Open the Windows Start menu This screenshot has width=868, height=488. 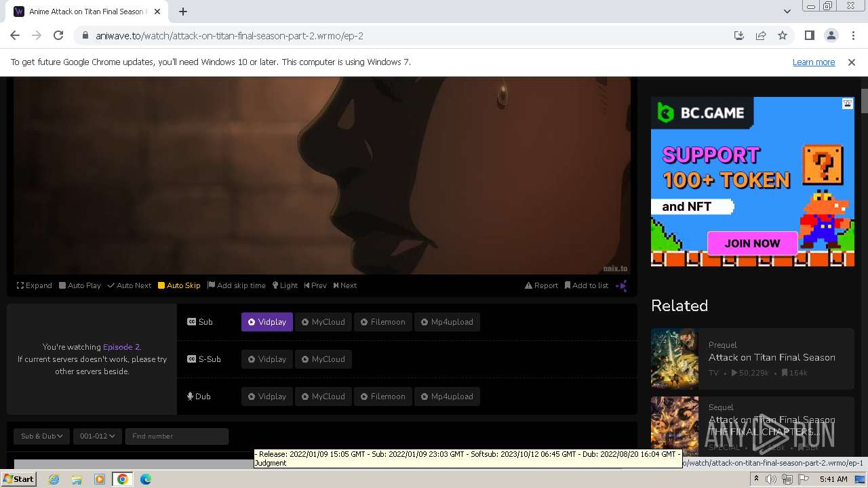pos(18,479)
